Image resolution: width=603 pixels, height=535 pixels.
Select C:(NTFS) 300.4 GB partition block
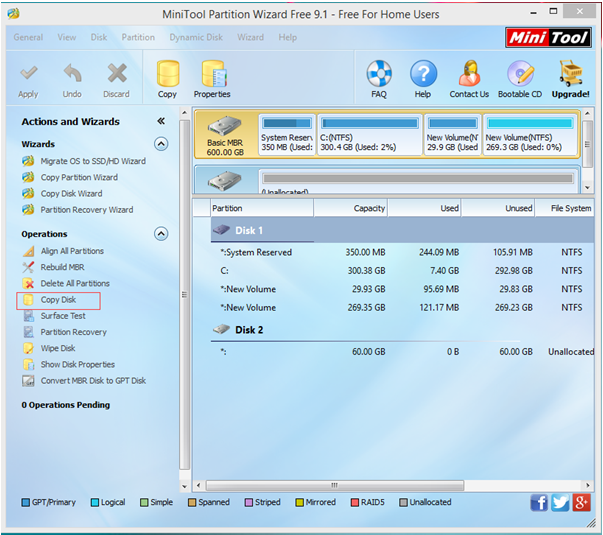pos(370,135)
